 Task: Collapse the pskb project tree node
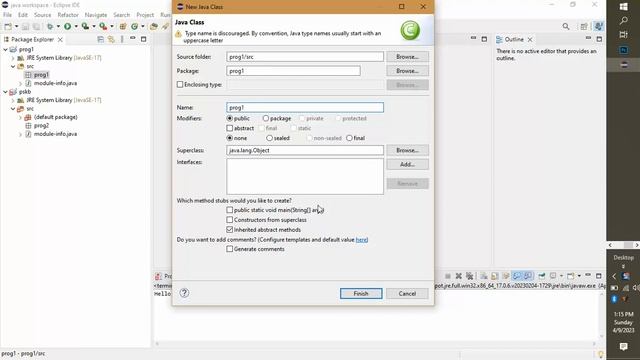click(x=5, y=92)
